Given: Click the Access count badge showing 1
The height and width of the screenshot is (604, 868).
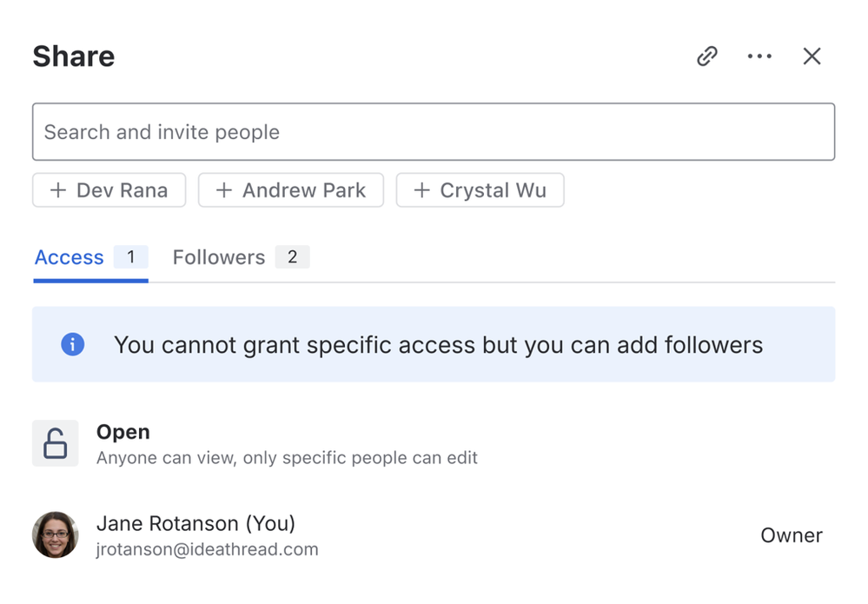Looking at the screenshot, I should pyautogui.click(x=131, y=257).
